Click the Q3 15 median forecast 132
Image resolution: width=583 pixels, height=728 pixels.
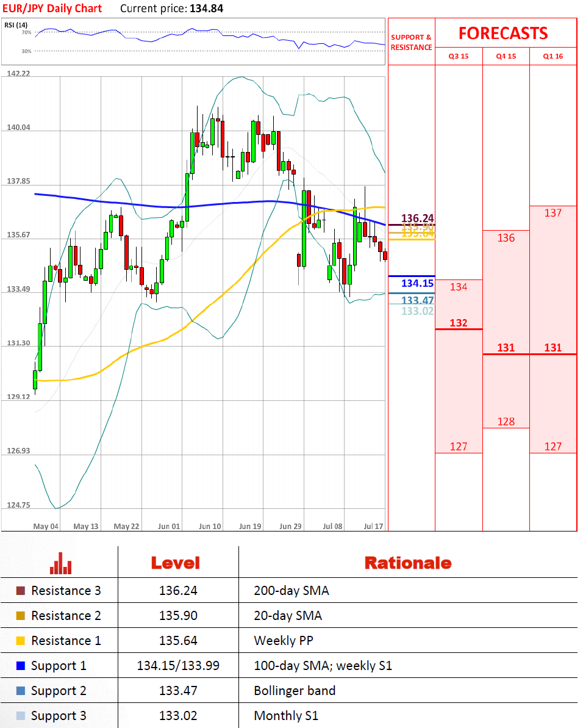tap(459, 323)
